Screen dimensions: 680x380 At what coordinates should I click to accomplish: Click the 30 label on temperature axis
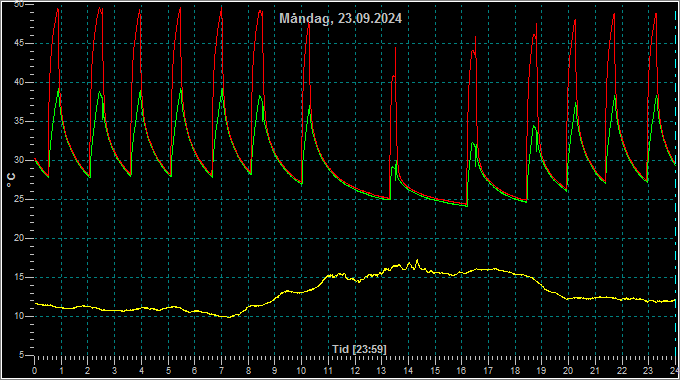point(19,160)
